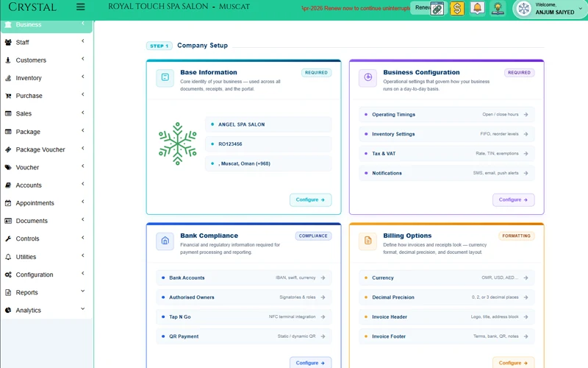Open the Bank Accounts row

(244, 278)
